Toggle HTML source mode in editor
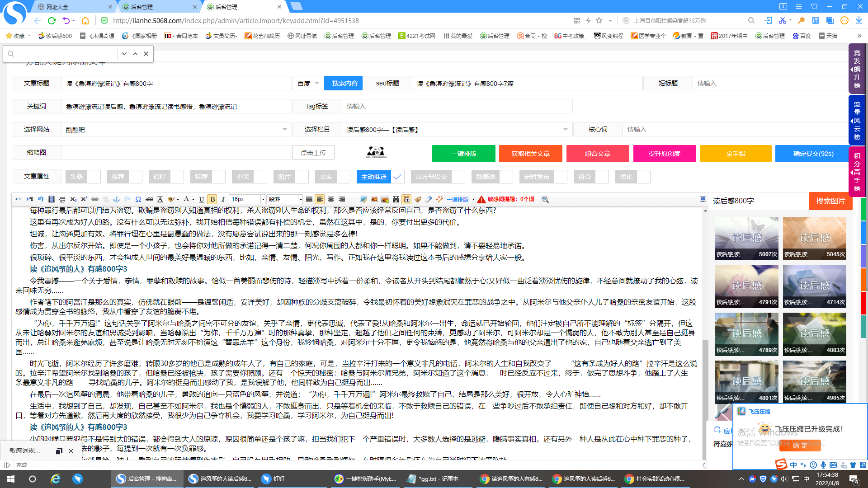 pos(19,199)
